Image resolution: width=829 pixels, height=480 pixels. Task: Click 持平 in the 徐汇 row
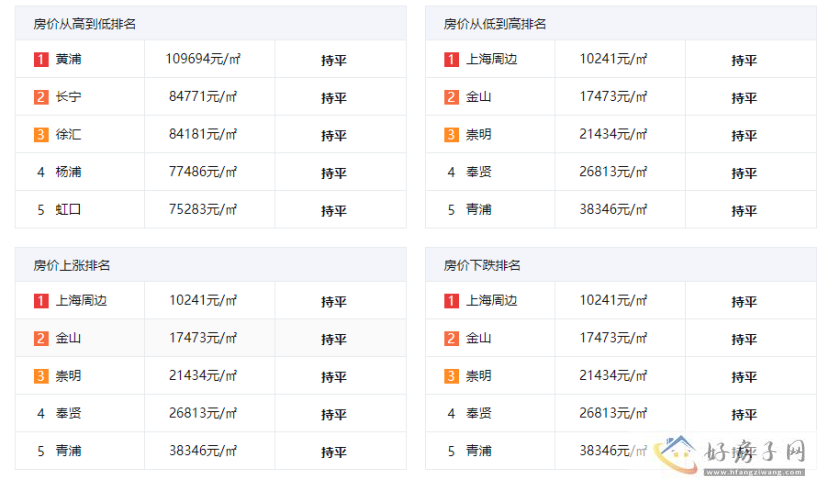(334, 135)
